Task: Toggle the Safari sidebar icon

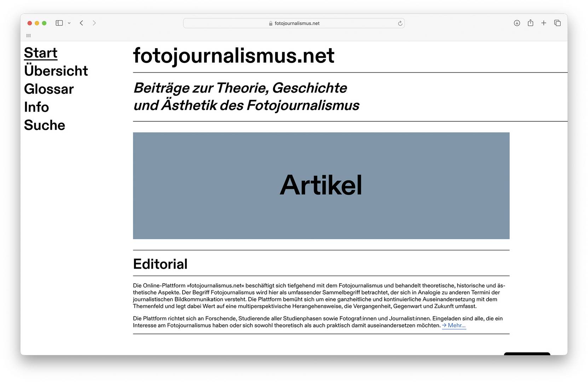Action: 59,23
